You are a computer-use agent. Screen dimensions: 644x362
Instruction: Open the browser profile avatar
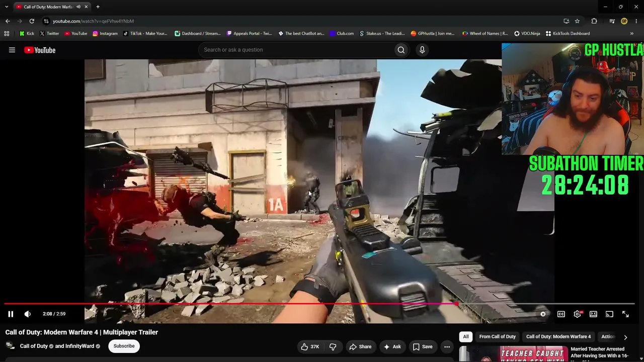pyautogui.click(x=624, y=21)
